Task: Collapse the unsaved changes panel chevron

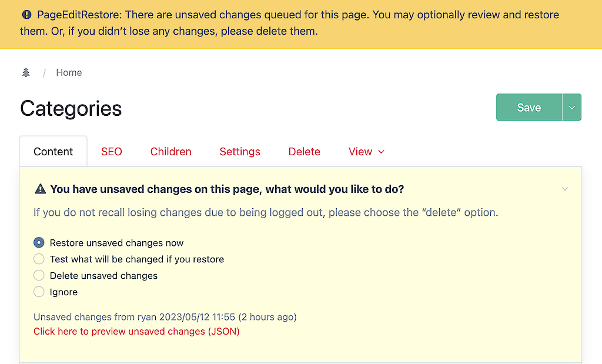Action: [x=565, y=189]
